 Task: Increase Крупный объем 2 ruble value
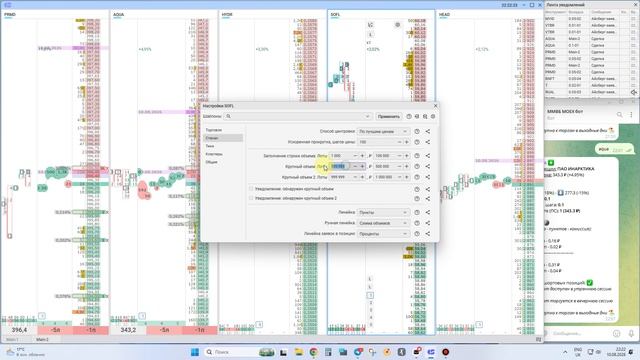click(x=407, y=177)
